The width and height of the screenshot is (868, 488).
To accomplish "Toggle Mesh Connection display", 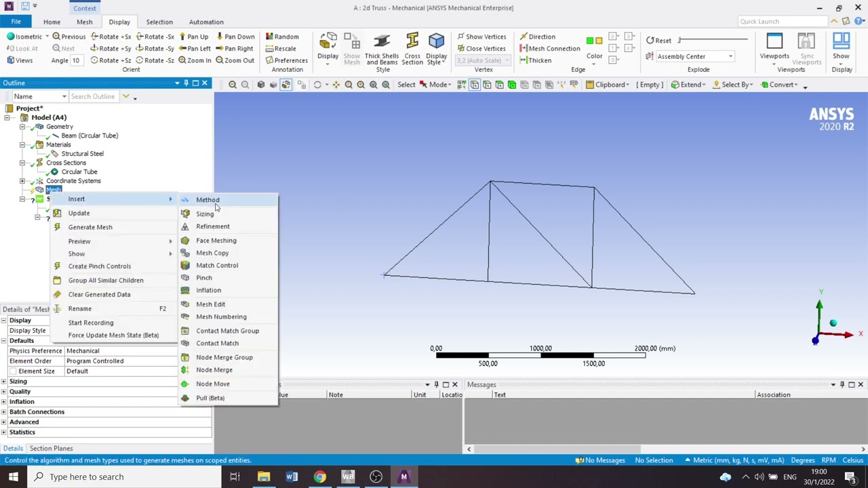I will [x=549, y=49].
